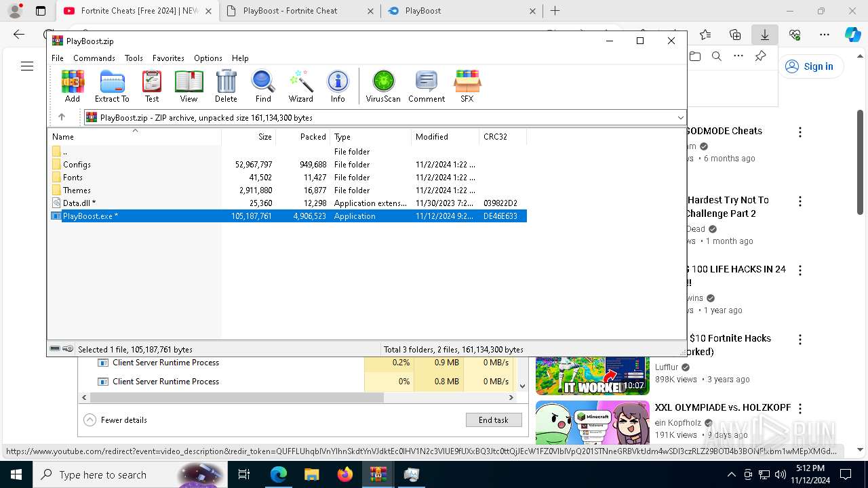Open the YouTube hamburger menu
Image resolution: width=868 pixels, height=488 pixels.
coord(27,66)
